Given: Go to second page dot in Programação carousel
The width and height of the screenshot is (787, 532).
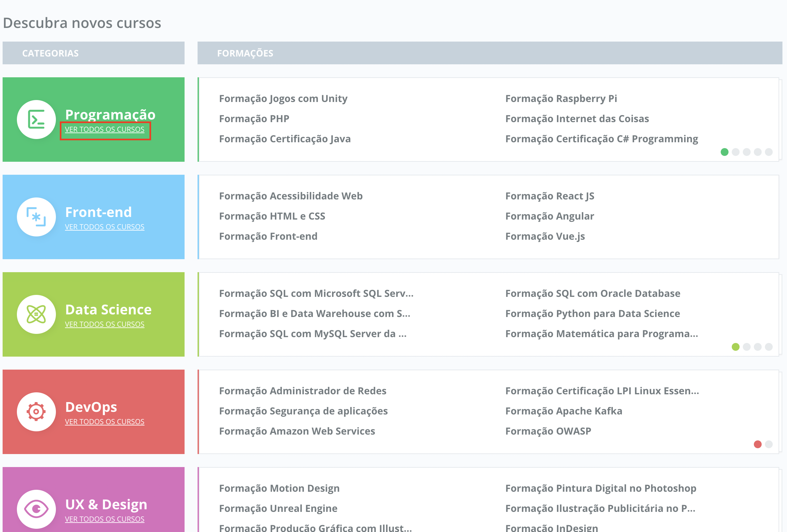Looking at the screenshot, I should pyautogui.click(x=736, y=152).
